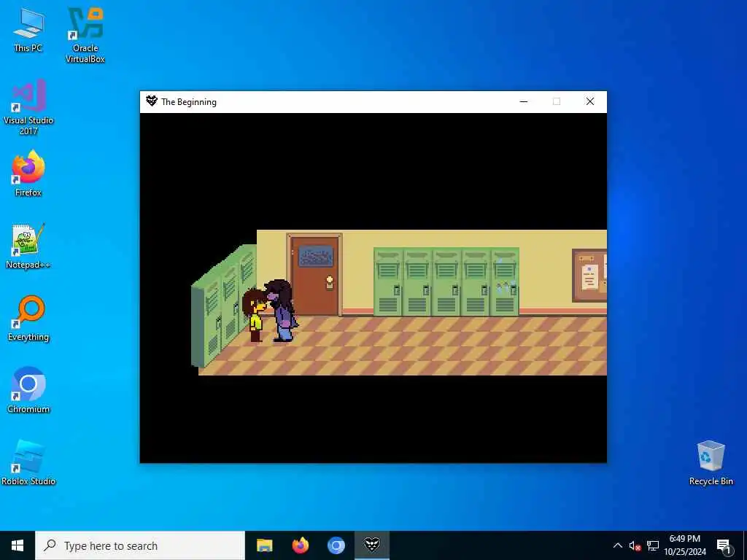Click the Roblox Studio shortcut
This screenshot has width=747, height=560.
pos(28,462)
